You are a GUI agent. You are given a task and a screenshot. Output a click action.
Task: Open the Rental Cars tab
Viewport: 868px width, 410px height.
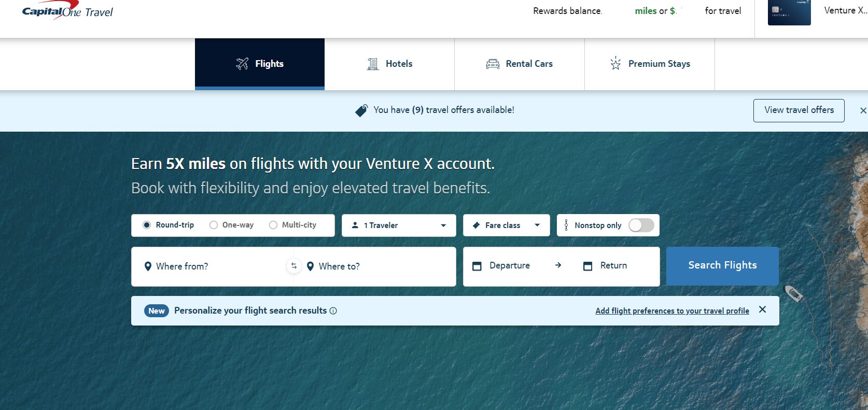coord(520,64)
